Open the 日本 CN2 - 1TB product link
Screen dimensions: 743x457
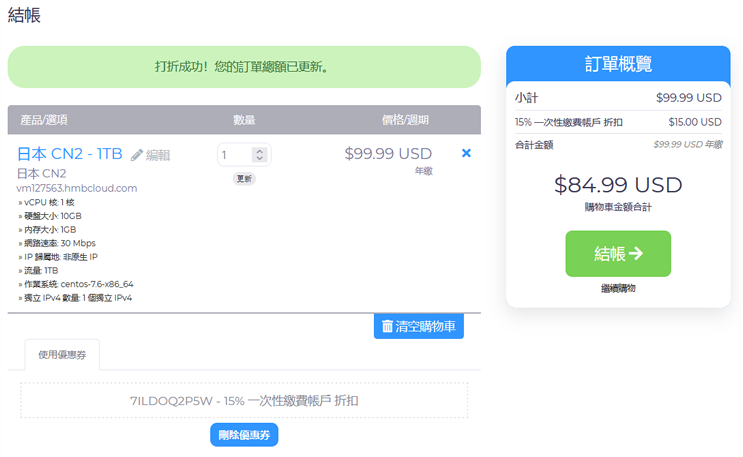click(x=70, y=154)
